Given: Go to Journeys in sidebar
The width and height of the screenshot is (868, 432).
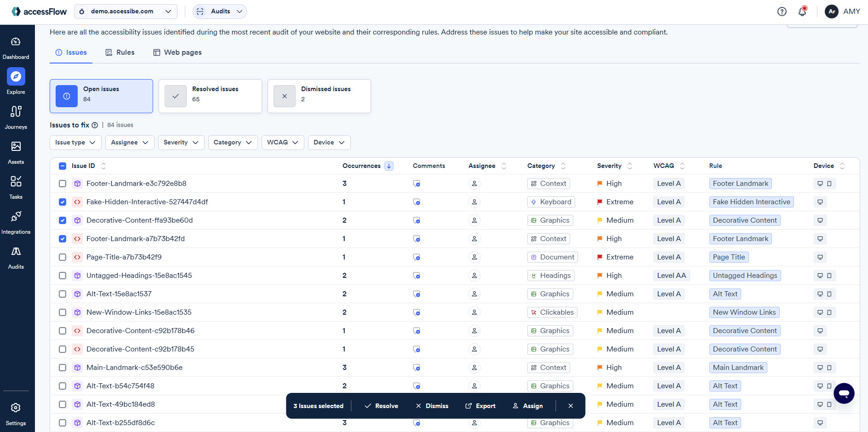Looking at the screenshot, I should pos(16,117).
